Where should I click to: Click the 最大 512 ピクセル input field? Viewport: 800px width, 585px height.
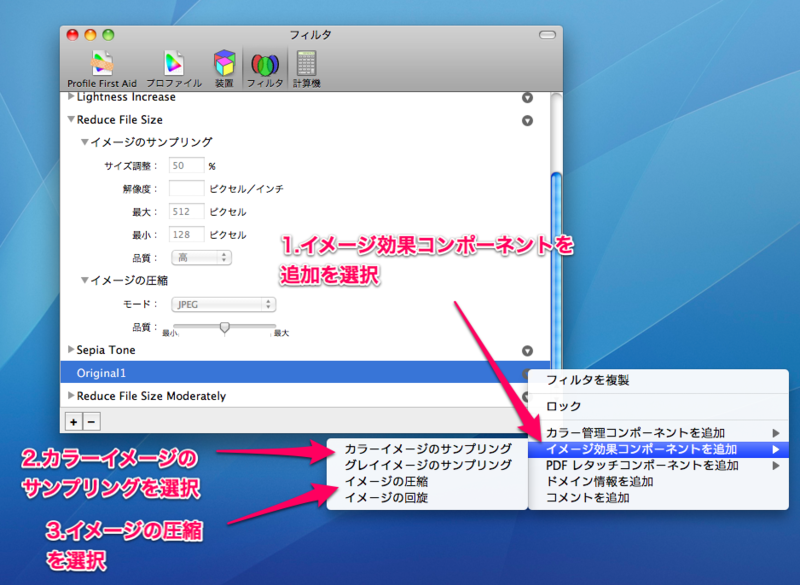(186, 211)
